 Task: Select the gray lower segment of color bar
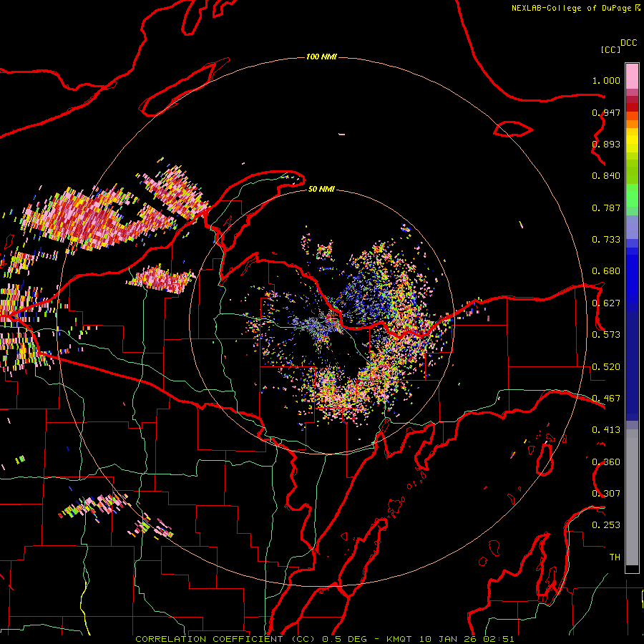point(632,497)
